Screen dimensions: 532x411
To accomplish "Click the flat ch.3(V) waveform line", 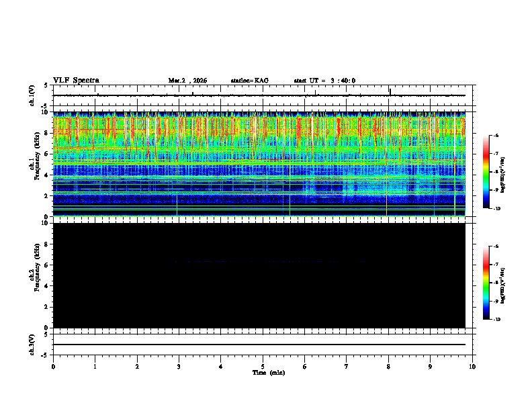I will pyautogui.click(x=259, y=345).
